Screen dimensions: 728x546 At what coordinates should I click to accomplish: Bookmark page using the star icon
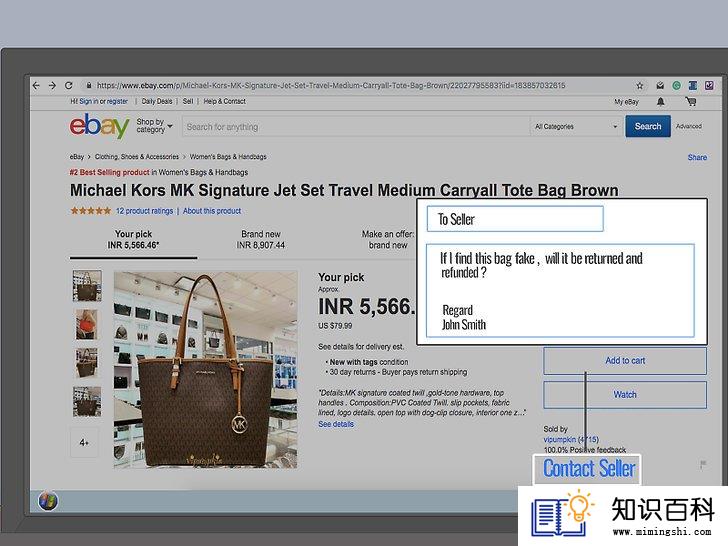tap(640, 85)
